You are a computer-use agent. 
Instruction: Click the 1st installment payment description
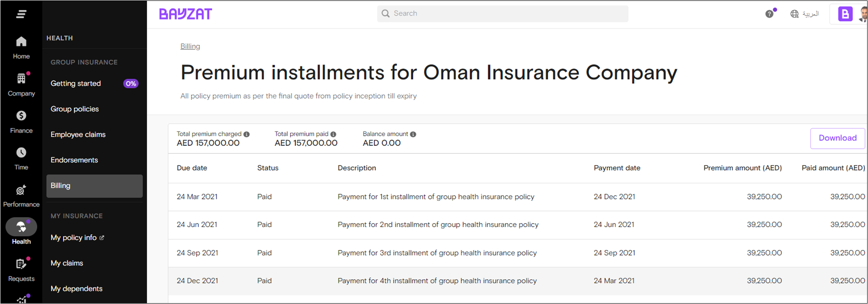[x=436, y=197]
